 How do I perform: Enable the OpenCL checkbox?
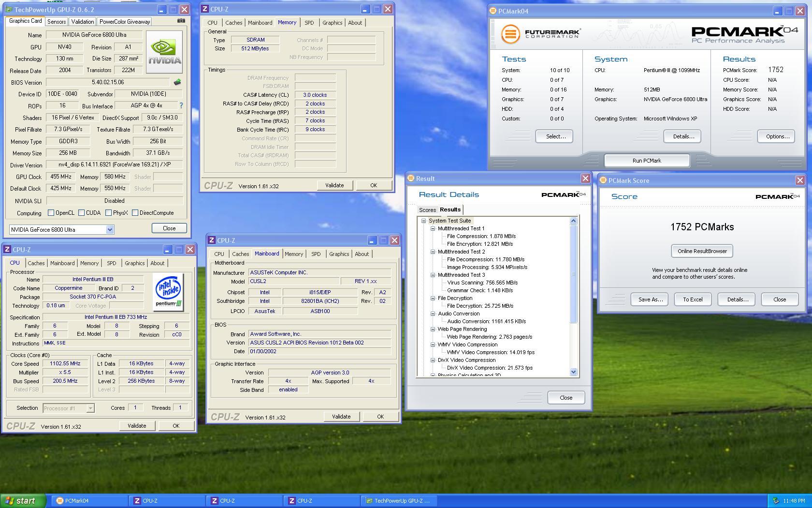[51, 213]
